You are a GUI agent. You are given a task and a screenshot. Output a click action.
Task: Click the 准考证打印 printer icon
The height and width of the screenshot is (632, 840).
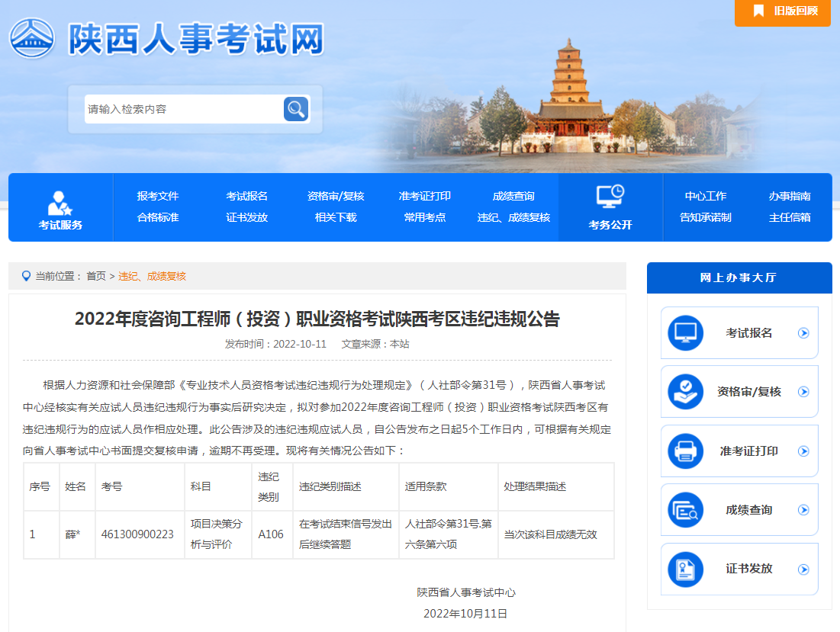coord(685,451)
